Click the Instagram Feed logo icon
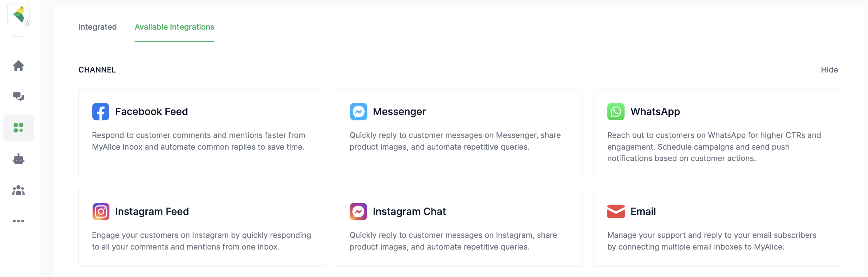This screenshot has width=868, height=277. click(101, 212)
